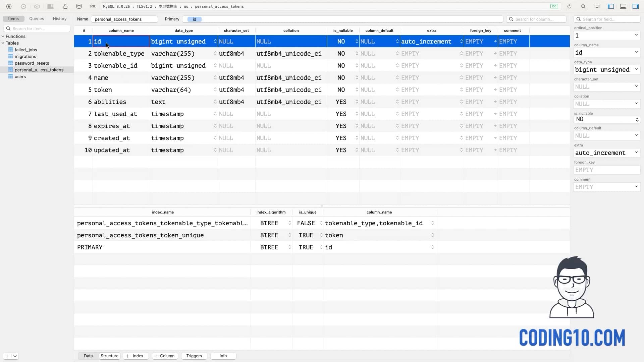Toggle is_unique for PRIMARY index
The width and height of the screenshot is (644, 362).
pos(321,247)
